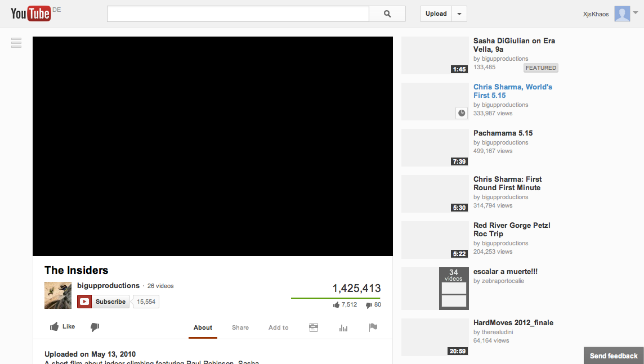The height and width of the screenshot is (364, 644).
Task: Click the search magnifier button
Action: (x=387, y=14)
